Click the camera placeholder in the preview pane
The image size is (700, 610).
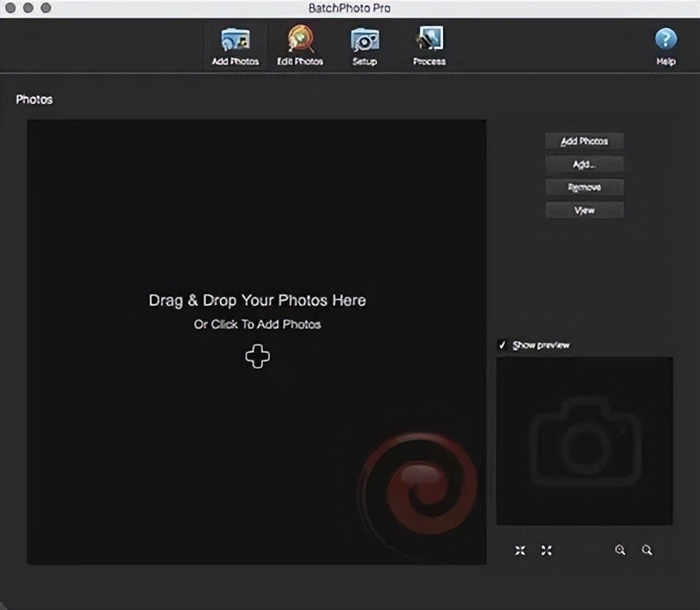584,437
